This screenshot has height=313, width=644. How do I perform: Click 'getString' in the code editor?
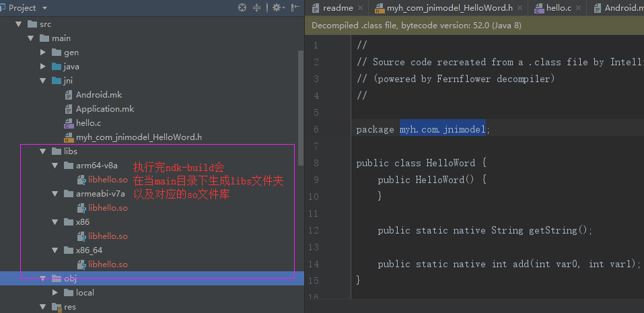[553, 230]
